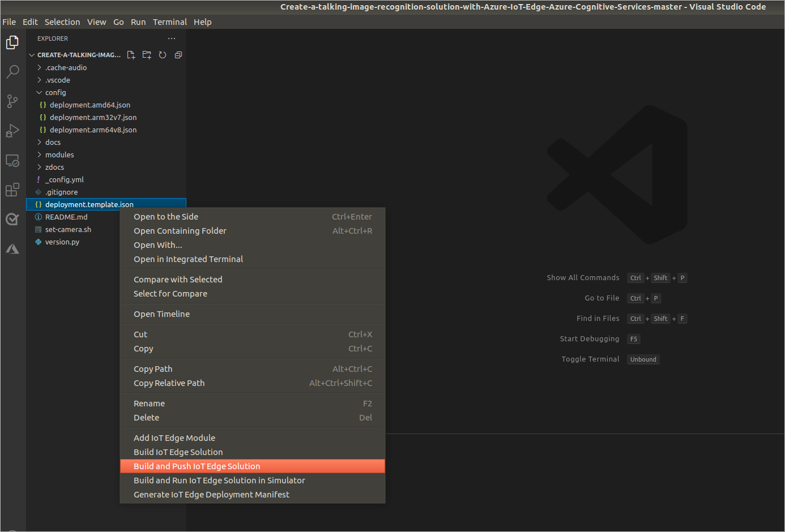
Task: Click the EXPLORER panel title
Action: [53, 38]
